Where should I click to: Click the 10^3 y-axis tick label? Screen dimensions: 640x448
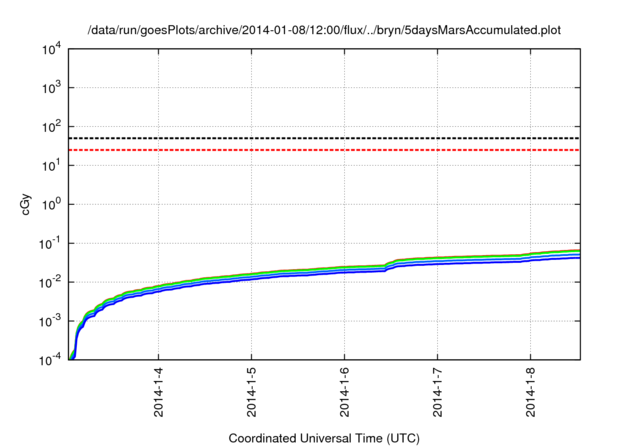[51, 88]
